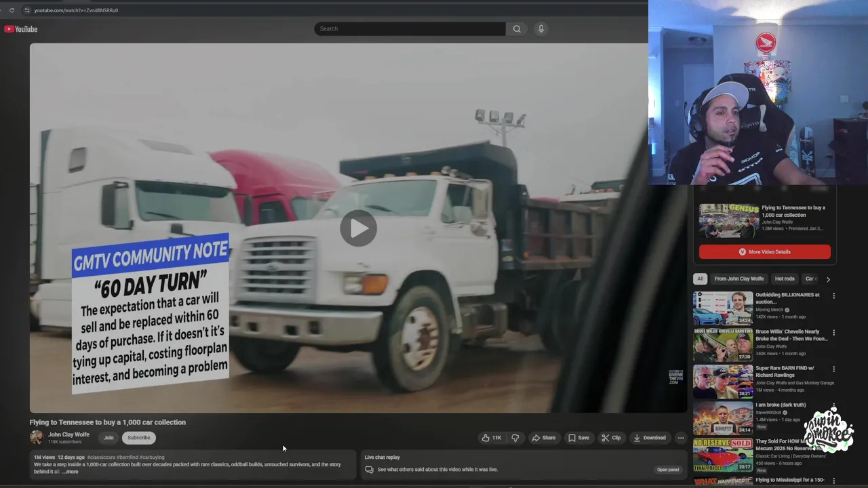This screenshot has width=868, height=488.
Task: Open options menu for Bruce Willis' Chevelle video
Action: click(833, 333)
